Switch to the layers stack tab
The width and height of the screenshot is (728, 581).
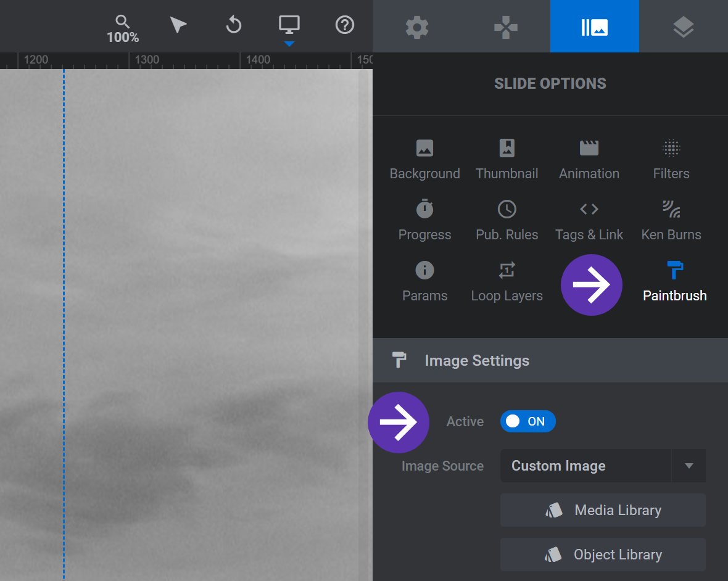[684, 27]
